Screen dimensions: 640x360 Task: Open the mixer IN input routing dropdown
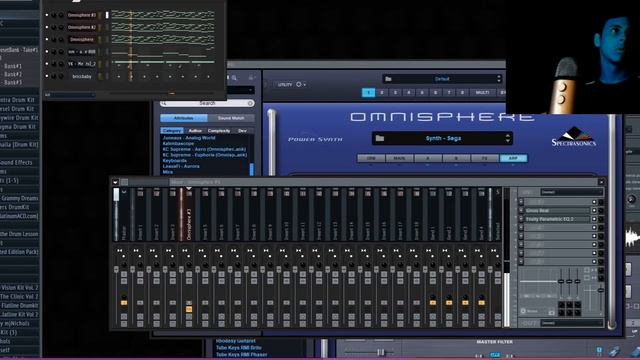pyautogui.click(x=571, y=192)
